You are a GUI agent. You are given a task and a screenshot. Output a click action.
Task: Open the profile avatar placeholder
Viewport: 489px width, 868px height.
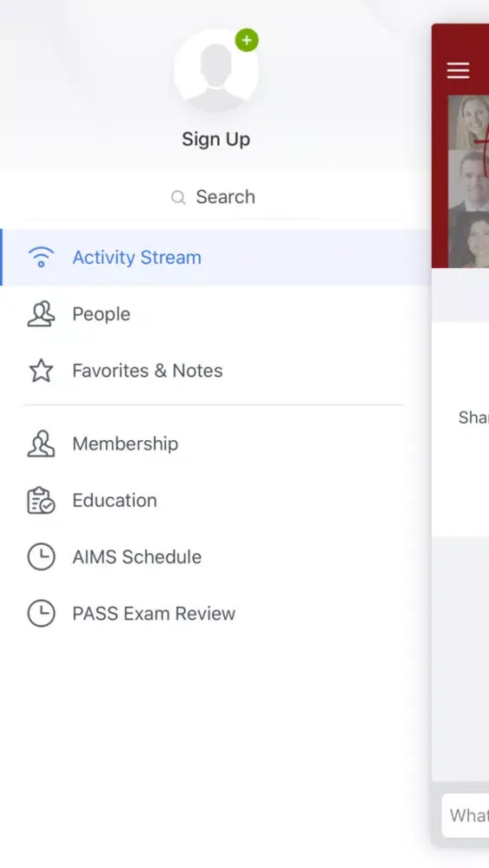216,71
